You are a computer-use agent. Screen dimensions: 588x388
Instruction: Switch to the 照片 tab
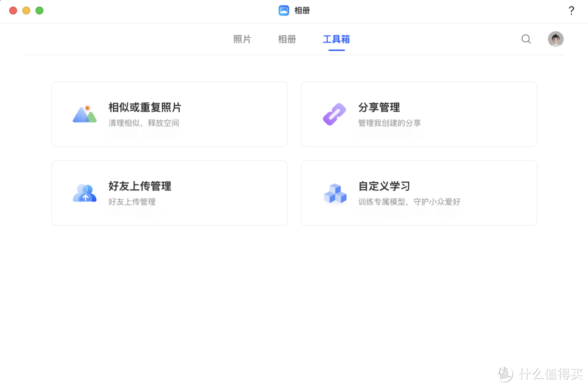pos(242,39)
